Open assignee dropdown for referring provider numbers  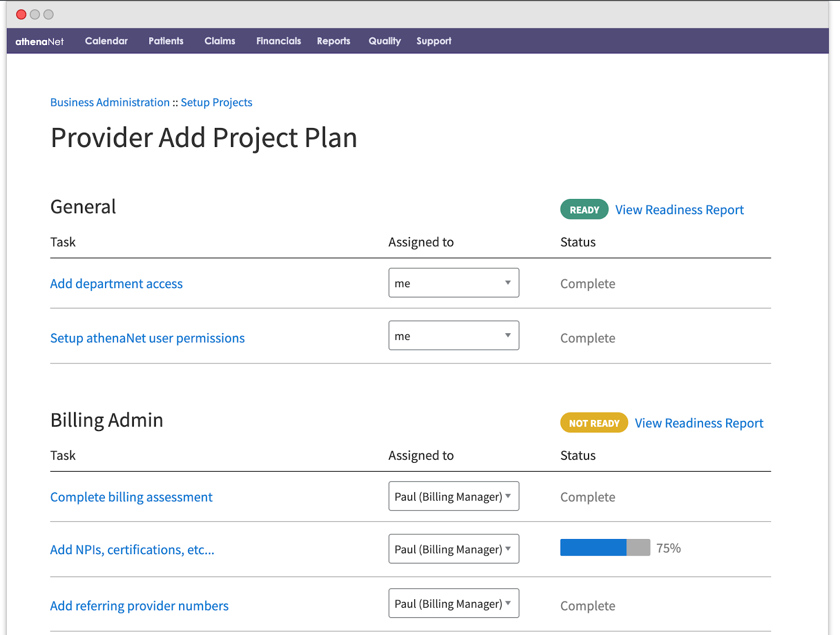454,604
